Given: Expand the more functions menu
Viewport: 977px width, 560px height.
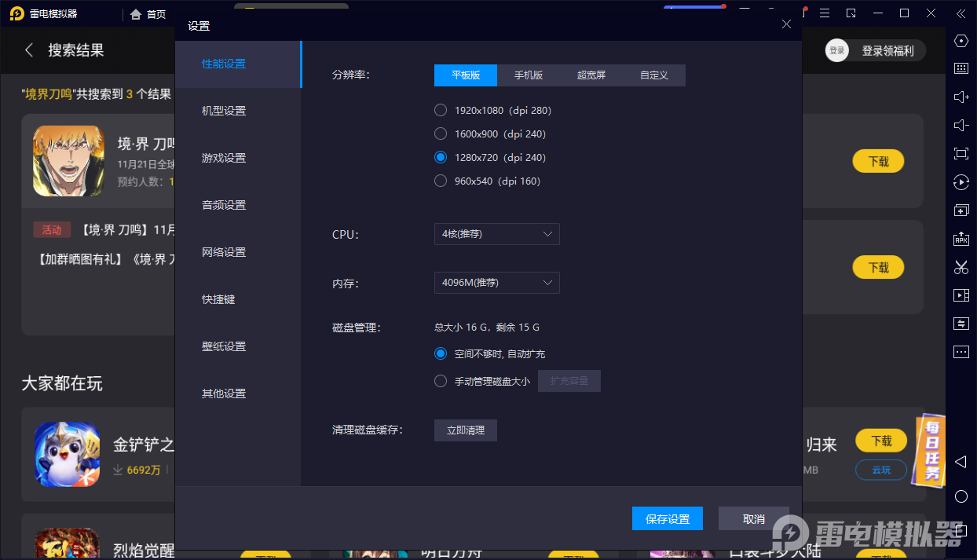Looking at the screenshot, I should click(x=961, y=352).
